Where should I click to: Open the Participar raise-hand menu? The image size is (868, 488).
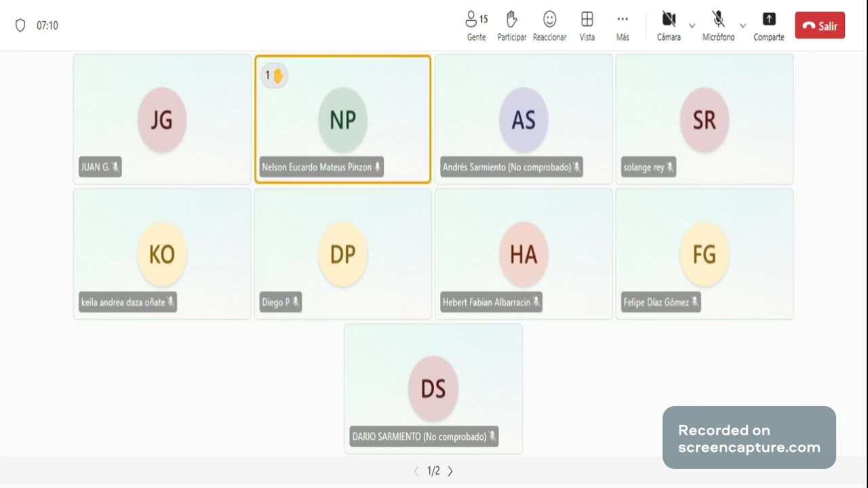click(512, 26)
